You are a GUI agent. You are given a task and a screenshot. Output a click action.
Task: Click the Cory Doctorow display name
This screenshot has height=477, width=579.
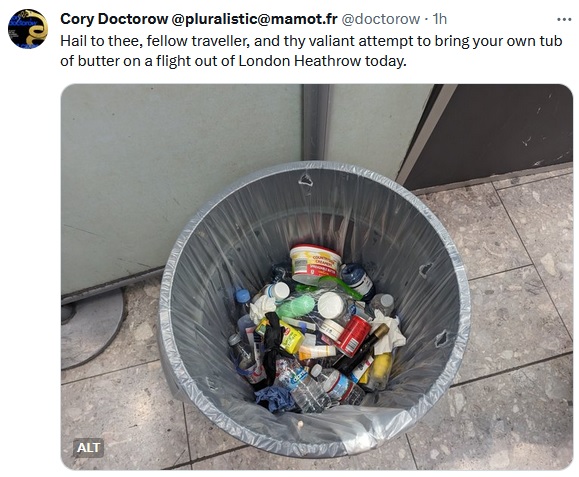coord(114,19)
